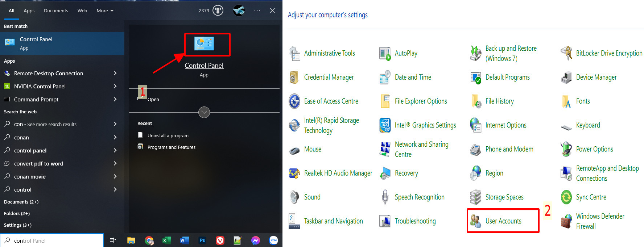Image resolution: width=644 pixels, height=247 pixels.
Task: Open the File History icon
Action: point(476,101)
